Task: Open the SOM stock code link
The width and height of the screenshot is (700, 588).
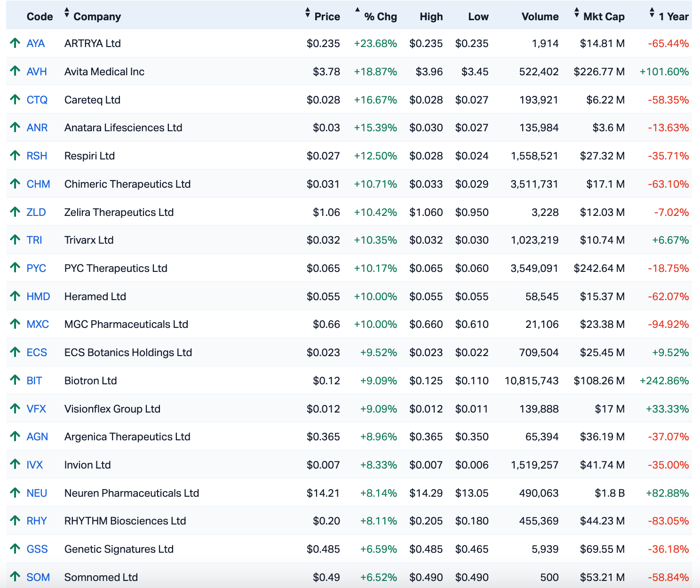Action: [x=38, y=577]
